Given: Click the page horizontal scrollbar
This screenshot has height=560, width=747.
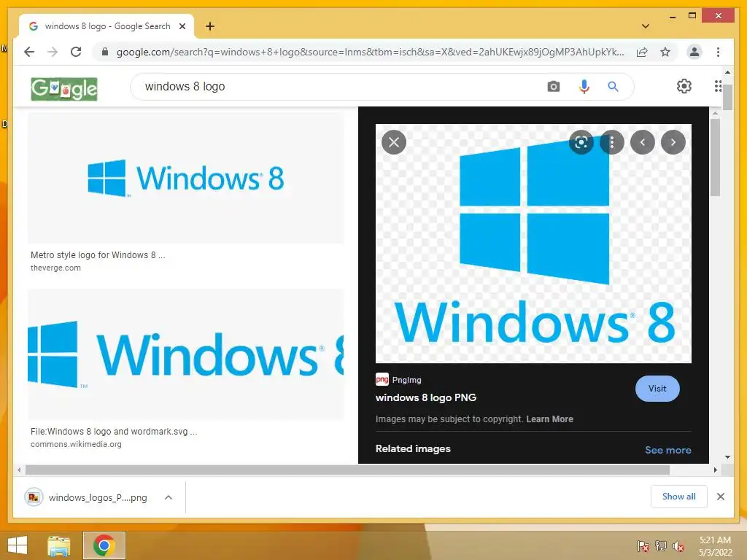Looking at the screenshot, I should click(347, 470).
